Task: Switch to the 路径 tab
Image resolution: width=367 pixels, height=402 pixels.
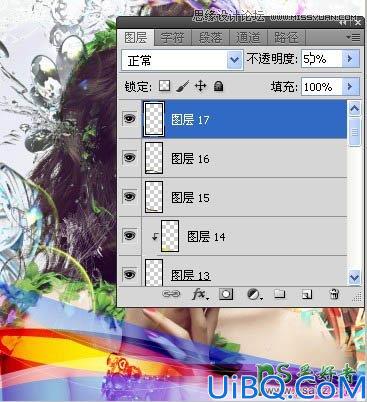Action: [286, 37]
